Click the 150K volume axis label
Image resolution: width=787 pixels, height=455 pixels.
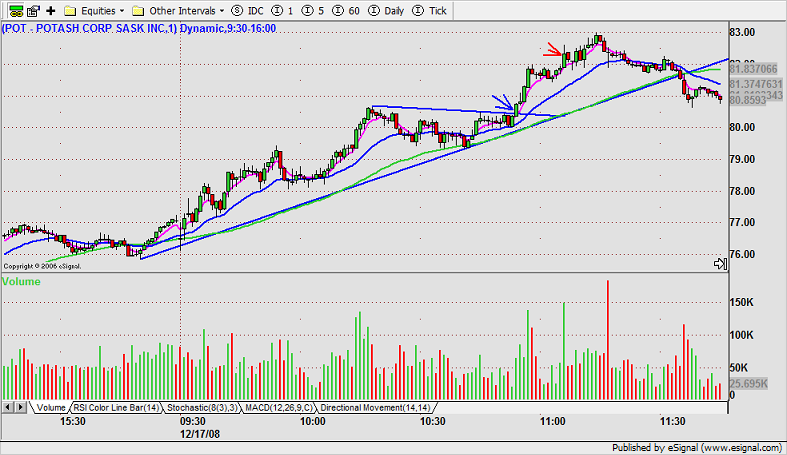coord(741,302)
